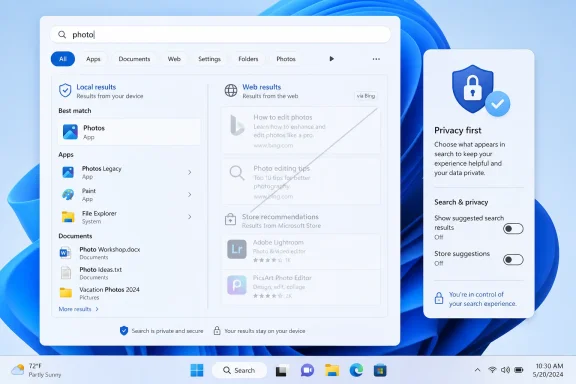This screenshot has width=576, height=384.
Task: Open the Photo editing tips web result
Action: click(300, 182)
